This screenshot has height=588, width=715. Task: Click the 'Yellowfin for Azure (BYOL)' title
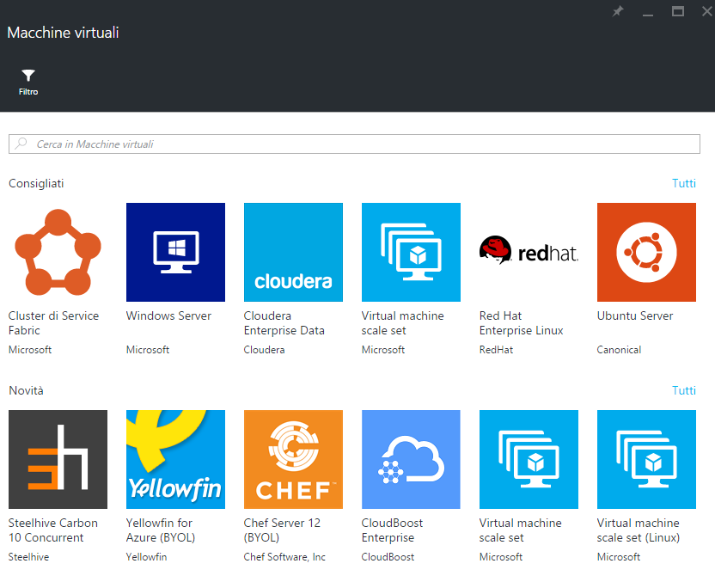click(x=161, y=530)
